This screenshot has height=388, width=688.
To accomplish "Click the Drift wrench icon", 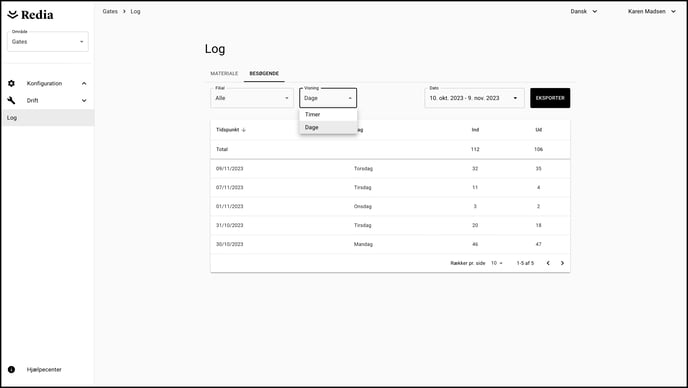I will [x=11, y=101].
